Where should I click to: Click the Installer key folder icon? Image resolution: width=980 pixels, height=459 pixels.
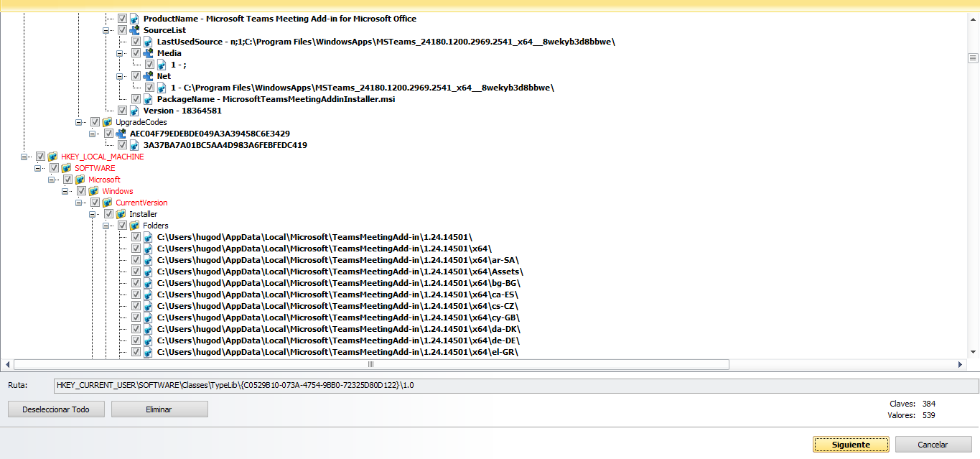coord(121,214)
